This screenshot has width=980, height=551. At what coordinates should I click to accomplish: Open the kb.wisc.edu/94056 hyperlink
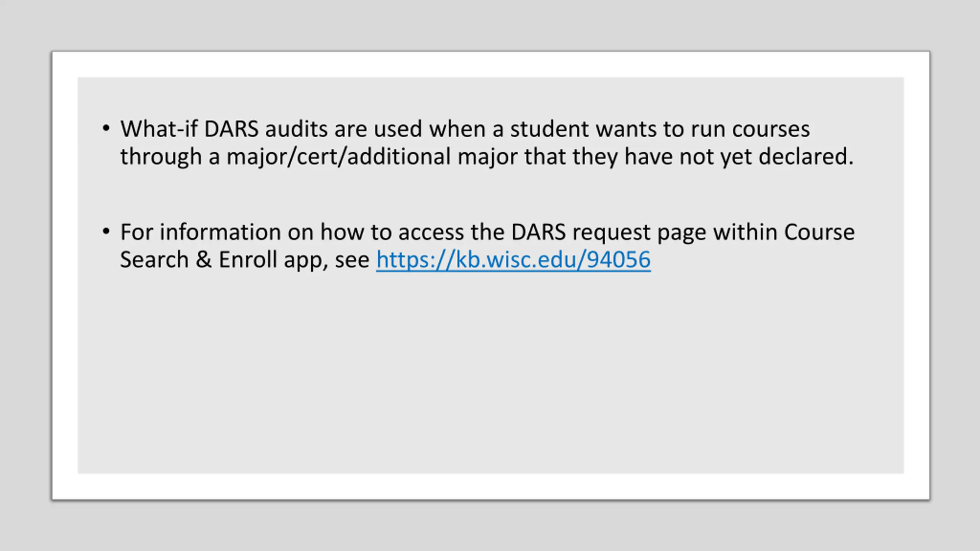pos(513,259)
